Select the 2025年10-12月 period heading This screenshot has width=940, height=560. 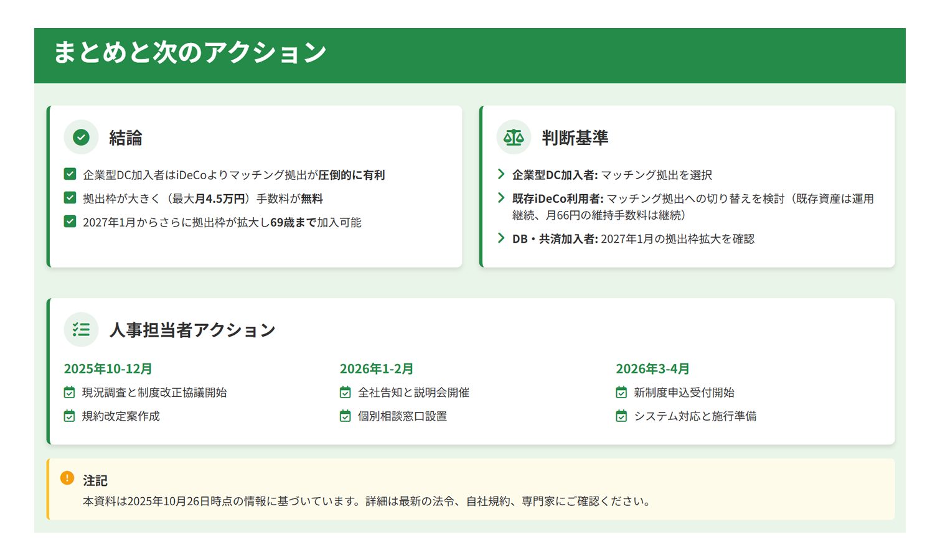click(108, 369)
